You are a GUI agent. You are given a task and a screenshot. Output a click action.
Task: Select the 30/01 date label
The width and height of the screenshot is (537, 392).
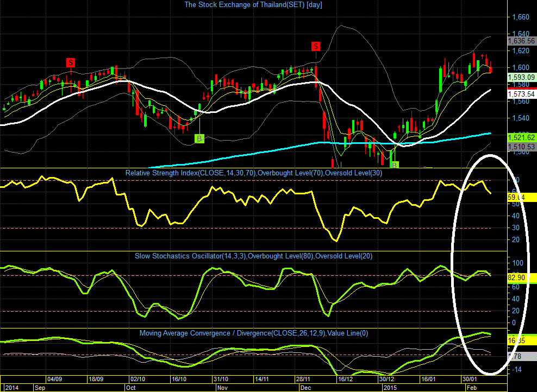(470, 379)
